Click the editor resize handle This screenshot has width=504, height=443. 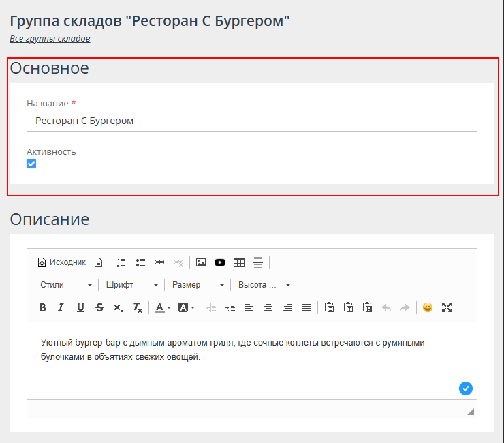pos(471,412)
